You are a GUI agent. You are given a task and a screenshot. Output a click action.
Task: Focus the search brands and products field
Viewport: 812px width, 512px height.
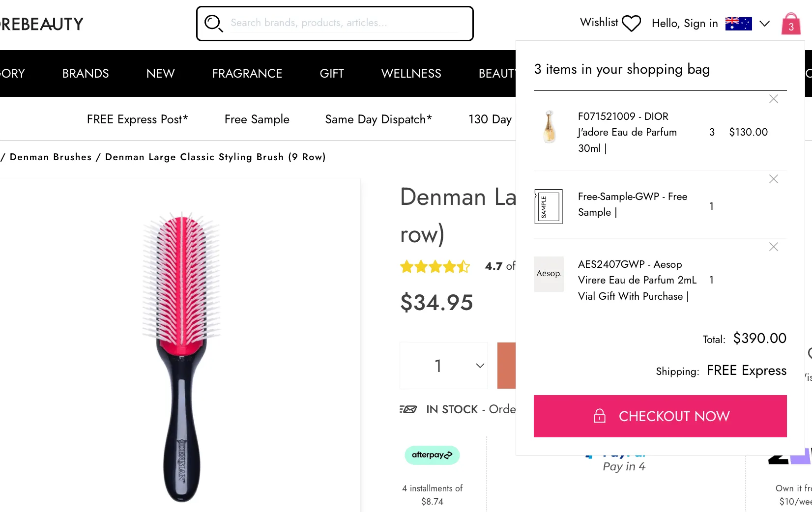click(x=344, y=23)
